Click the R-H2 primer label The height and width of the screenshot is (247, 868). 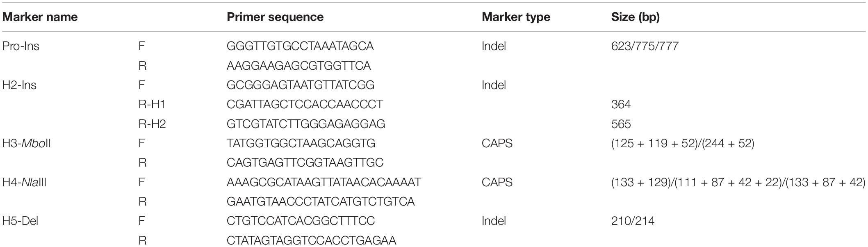[x=152, y=124]
